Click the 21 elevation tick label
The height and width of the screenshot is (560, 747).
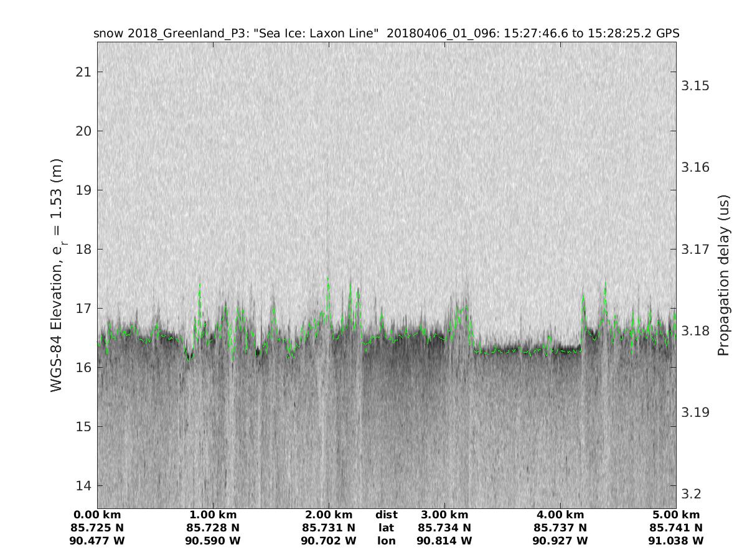(x=83, y=72)
